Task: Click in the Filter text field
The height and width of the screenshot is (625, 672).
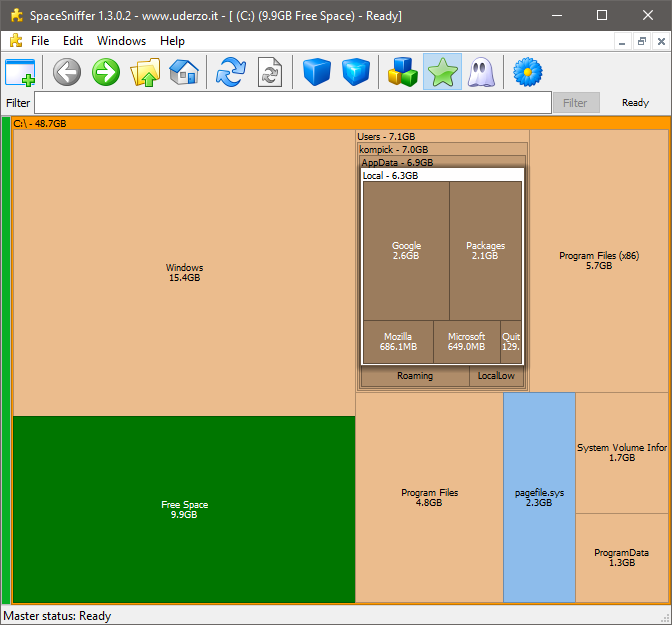Action: pos(293,102)
